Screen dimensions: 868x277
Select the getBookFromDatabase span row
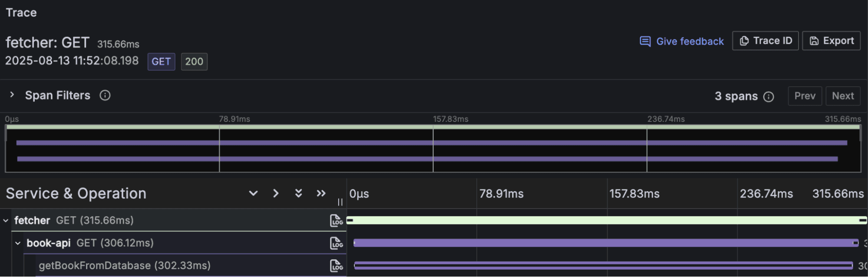(125, 266)
